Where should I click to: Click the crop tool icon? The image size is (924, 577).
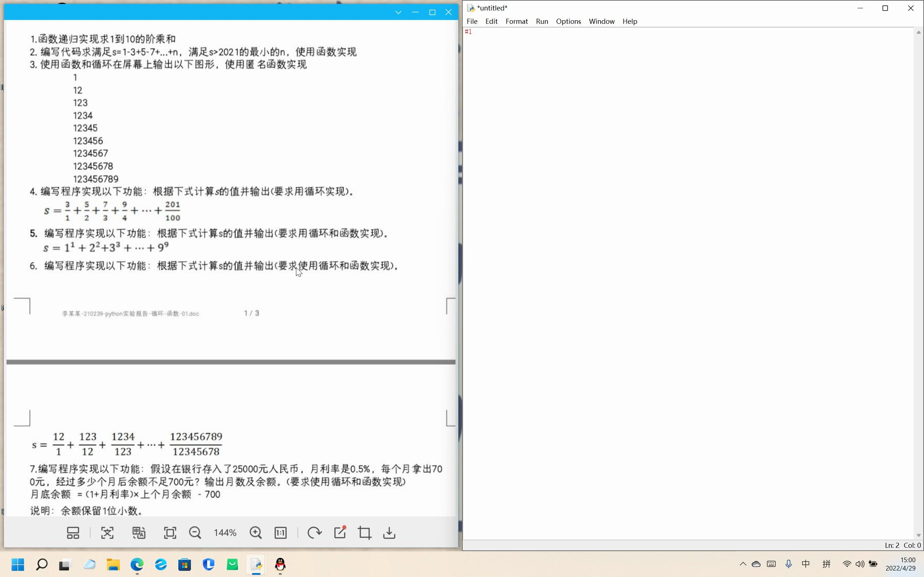tap(365, 533)
